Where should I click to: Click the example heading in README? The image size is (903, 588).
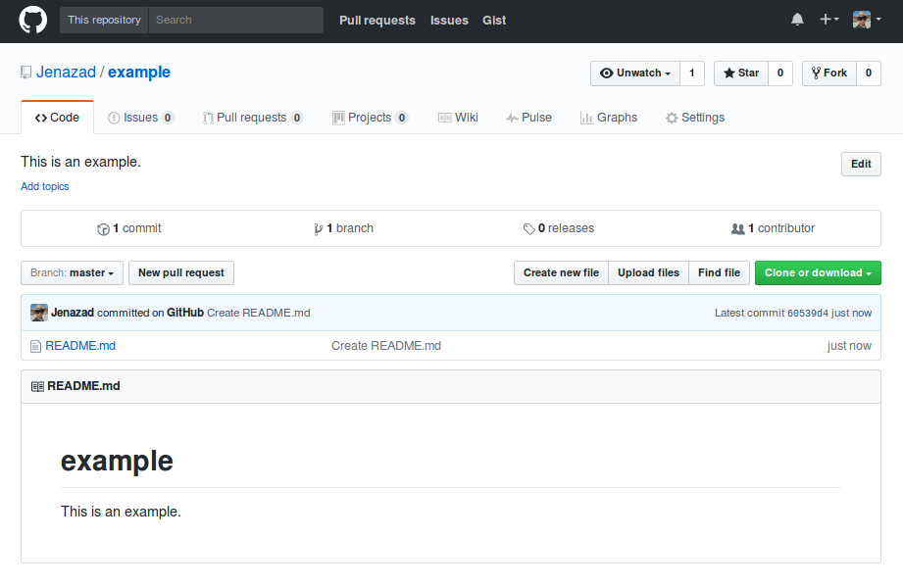pyautogui.click(x=117, y=462)
